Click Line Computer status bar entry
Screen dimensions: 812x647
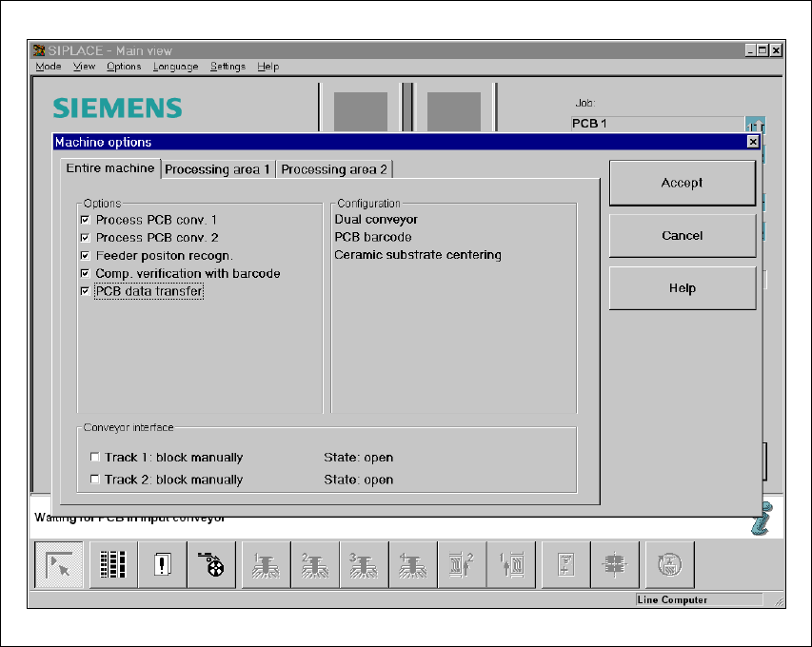699,599
